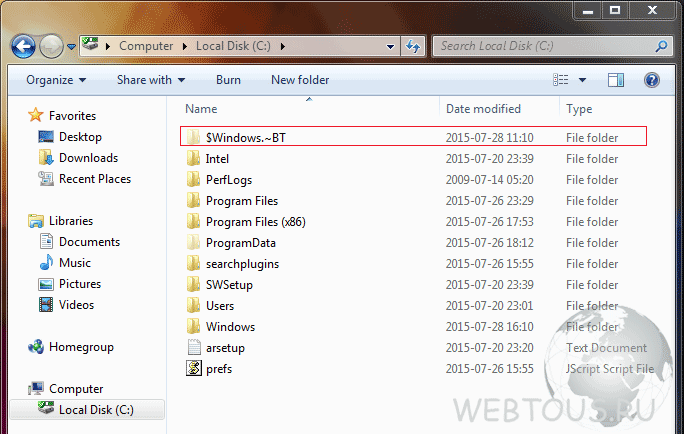Click the New folder button
Image resolution: width=684 pixels, height=434 pixels.
pos(300,80)
